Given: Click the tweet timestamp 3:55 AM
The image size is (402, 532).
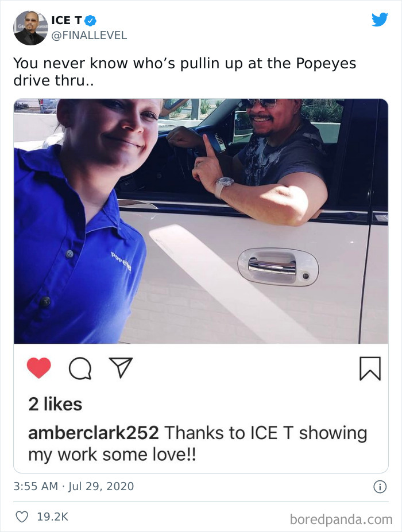Looking at the screenshot, I should [36, 486].
